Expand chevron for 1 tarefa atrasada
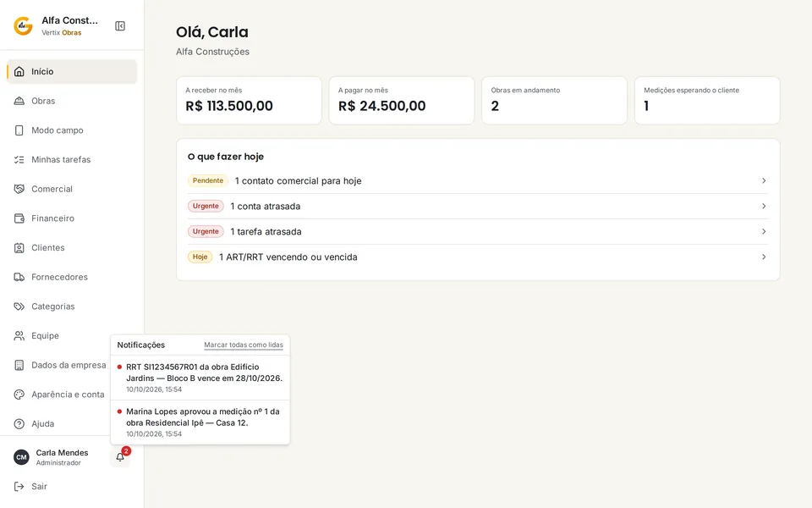 (x=764, y=232)
